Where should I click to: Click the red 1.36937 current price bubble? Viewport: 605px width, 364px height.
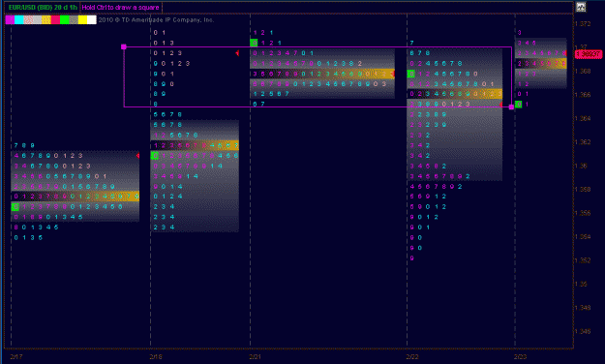(588, 54)
